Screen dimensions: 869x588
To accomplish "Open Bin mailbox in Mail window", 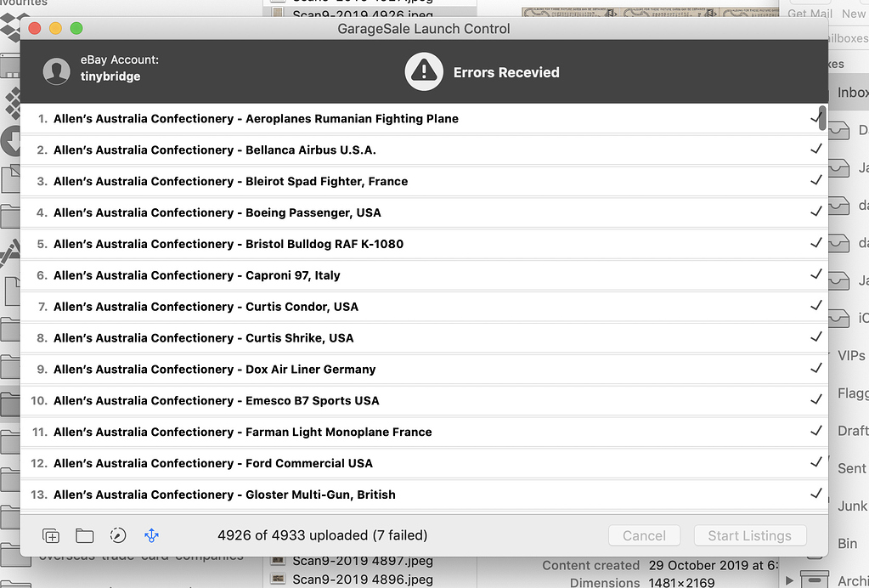I will click(848, 544).
